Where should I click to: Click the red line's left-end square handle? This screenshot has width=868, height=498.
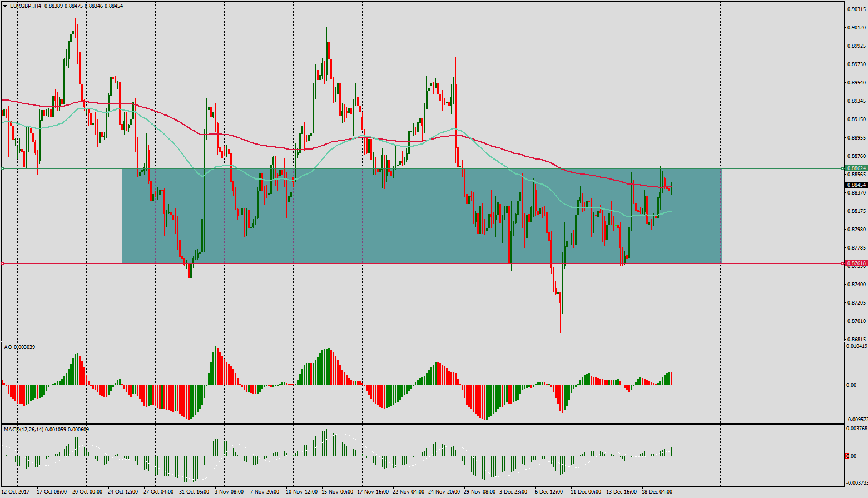(3, 263)
